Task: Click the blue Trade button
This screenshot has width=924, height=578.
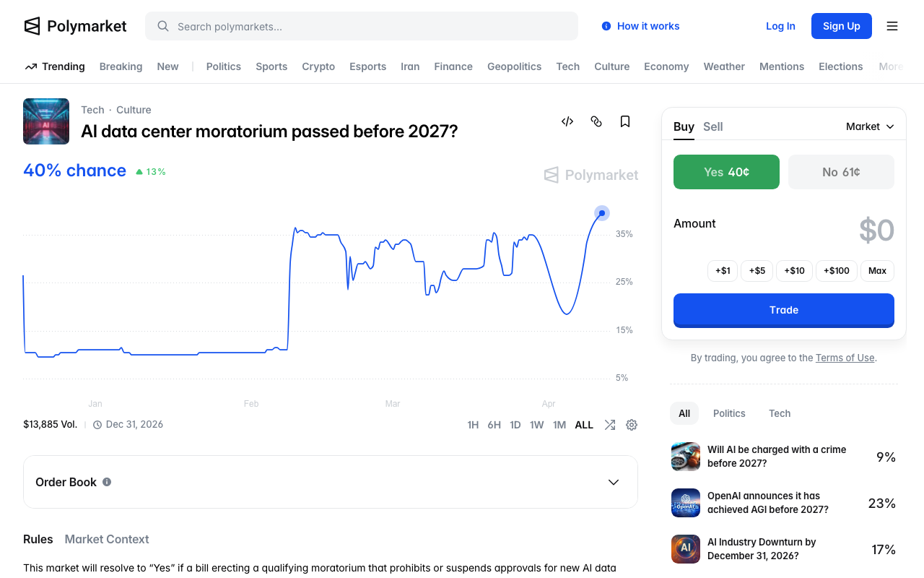Action: (x=783, y=310)
